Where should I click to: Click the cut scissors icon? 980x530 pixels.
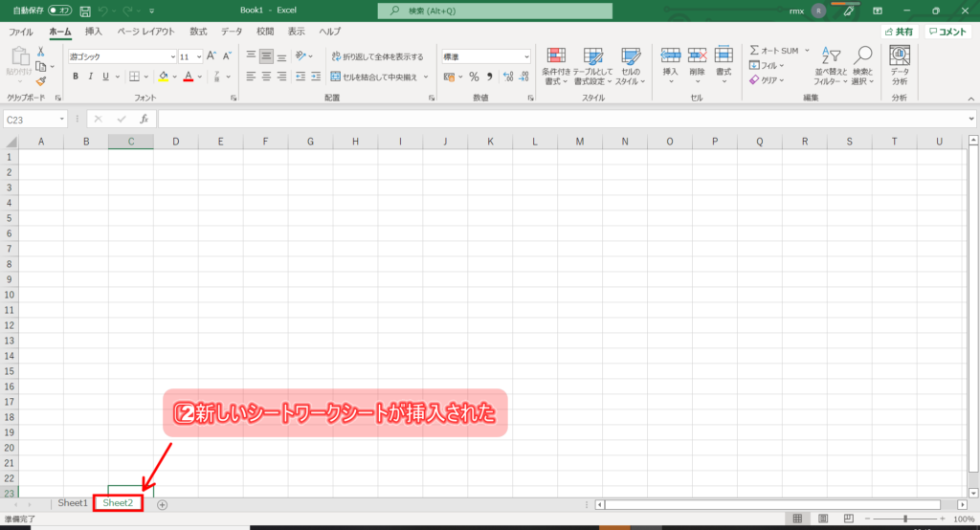pyautogui.click(x=41, y=52)
